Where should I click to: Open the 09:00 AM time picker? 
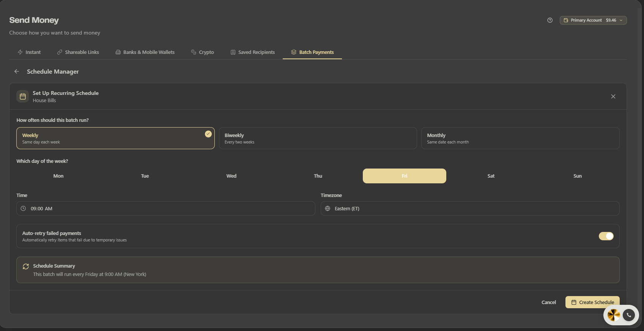pyautogui.click(x=166, y=208)
